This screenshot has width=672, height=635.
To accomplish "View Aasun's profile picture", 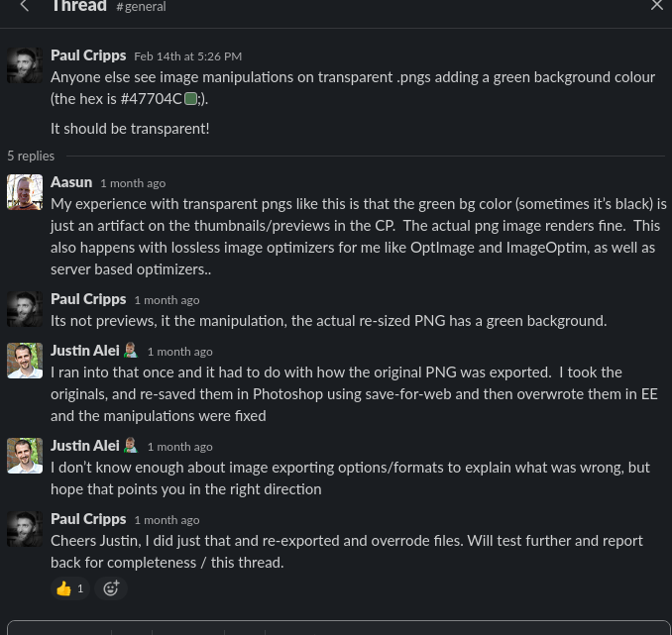I will point(25,192).
